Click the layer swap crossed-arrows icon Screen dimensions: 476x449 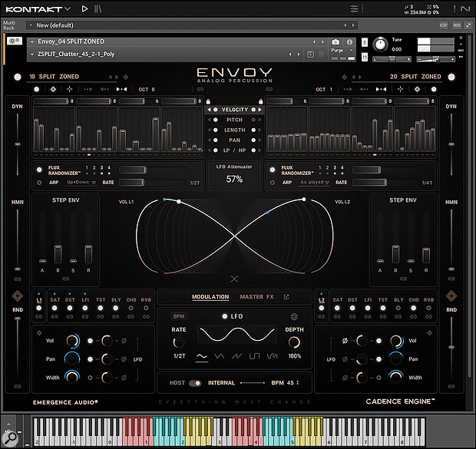pyautogui.click(x=234, y=279)
